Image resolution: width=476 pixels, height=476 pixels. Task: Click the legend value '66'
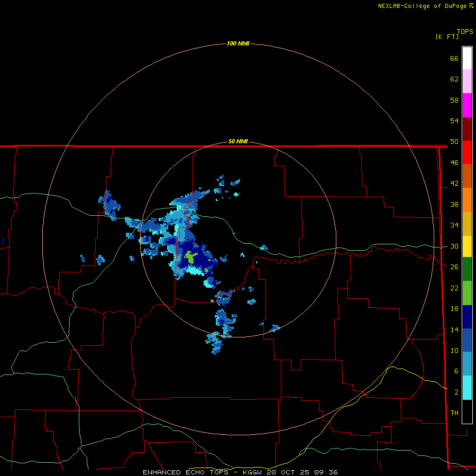[454, 58]
